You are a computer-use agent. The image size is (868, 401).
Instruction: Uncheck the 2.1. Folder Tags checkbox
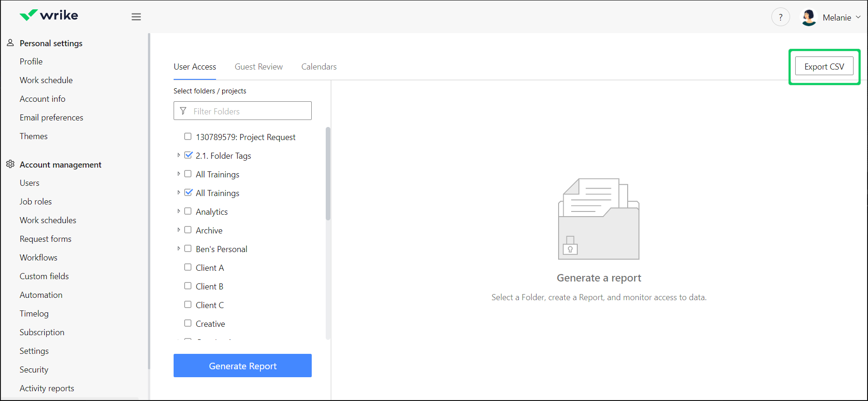click(x=188, y=155)
